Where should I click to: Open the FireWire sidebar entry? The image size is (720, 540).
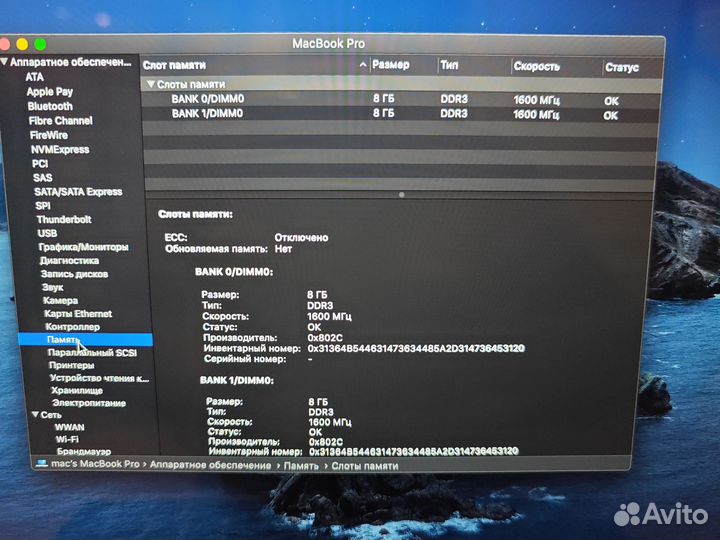point(49,135)
